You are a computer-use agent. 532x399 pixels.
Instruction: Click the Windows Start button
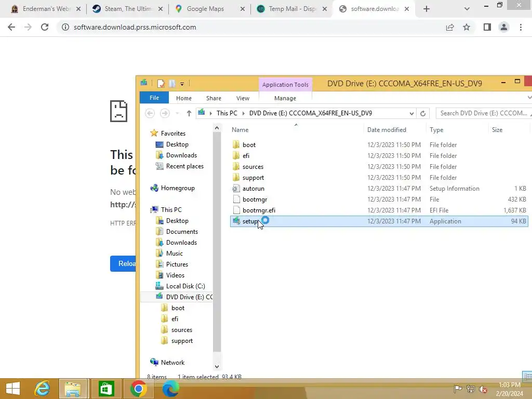click(13, 389)
